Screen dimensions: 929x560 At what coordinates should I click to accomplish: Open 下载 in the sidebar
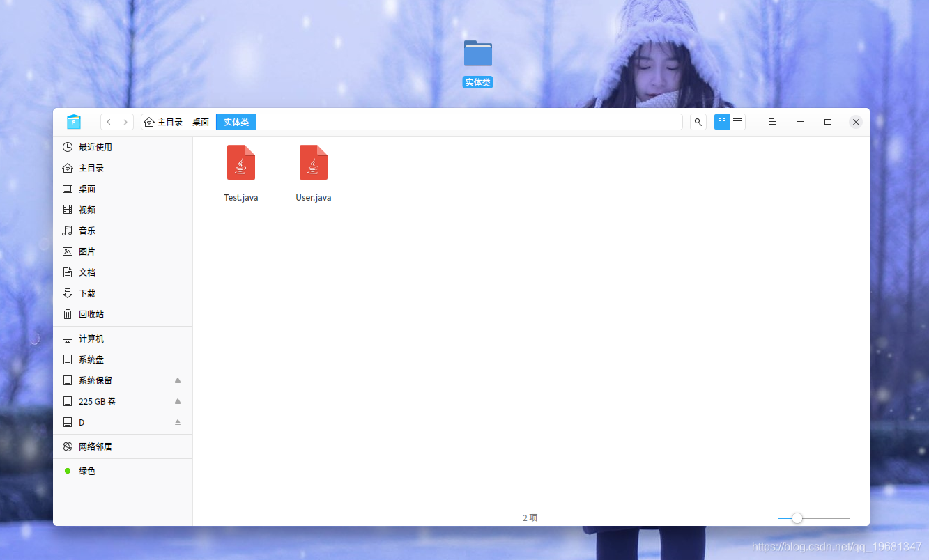pos(123,293)
